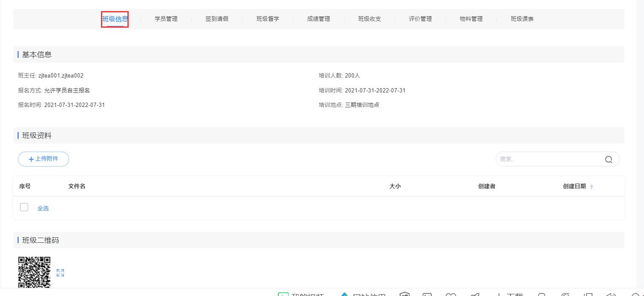644x296 pixels.
Task: Enlarge the class QR code with expand icon
Action: [x=60, y=273]
